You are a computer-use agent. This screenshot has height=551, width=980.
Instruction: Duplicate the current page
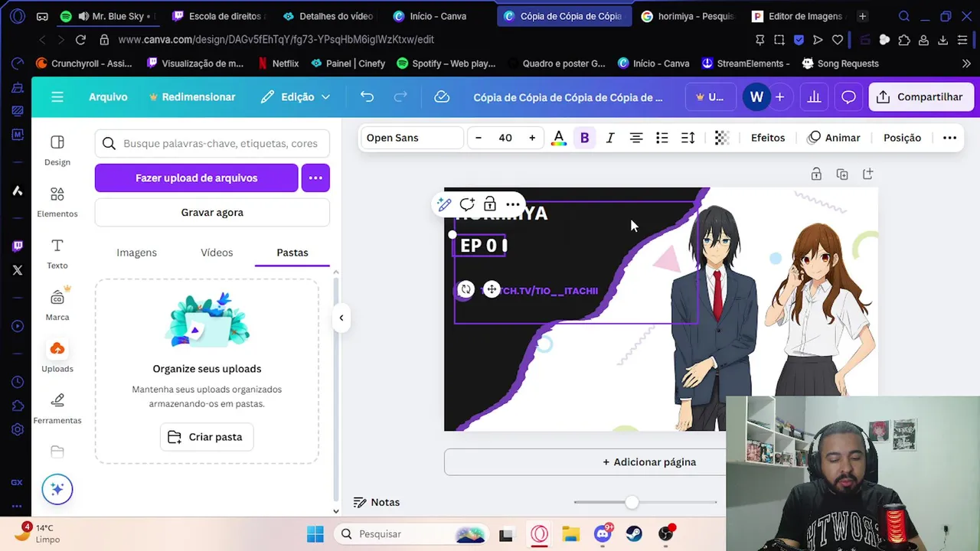(x=842, y=174)
